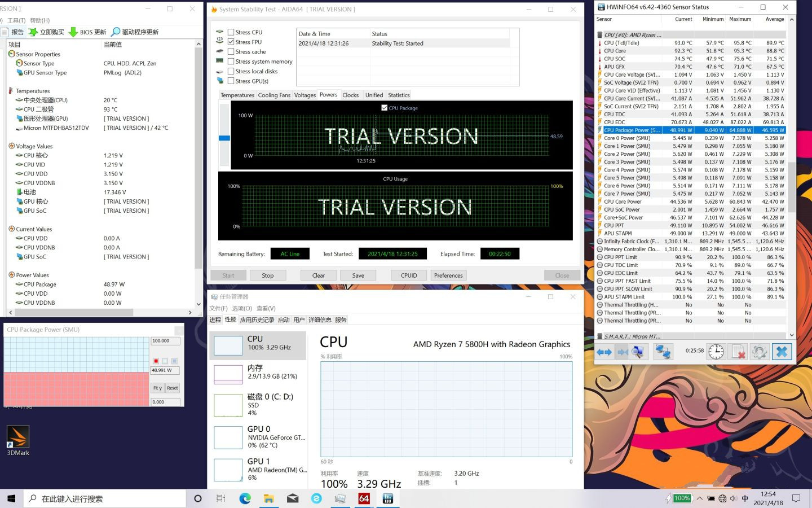The height and width of the screenshot is (508, 812).
Task: Click volume speaker tray icon
Action: [734, 498]
